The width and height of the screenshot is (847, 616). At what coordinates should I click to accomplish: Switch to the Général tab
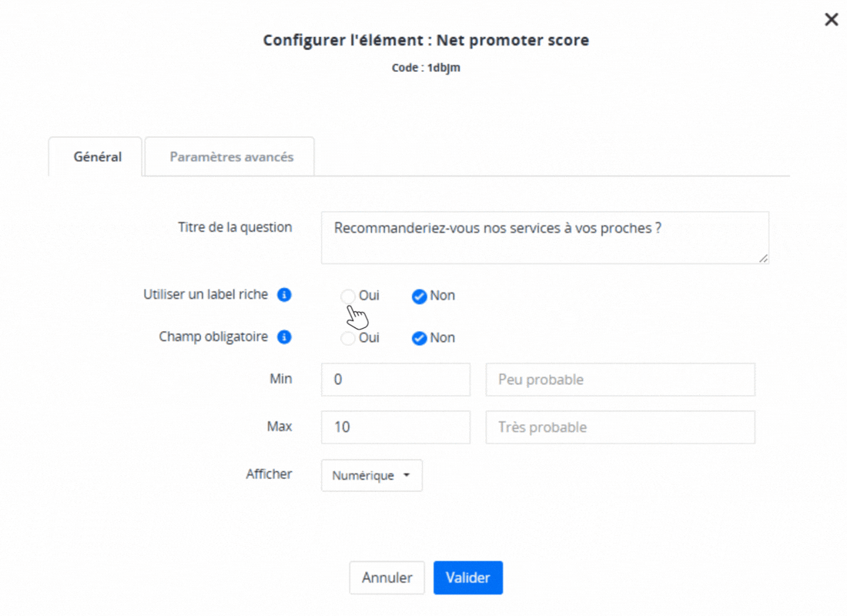[97, 157]
